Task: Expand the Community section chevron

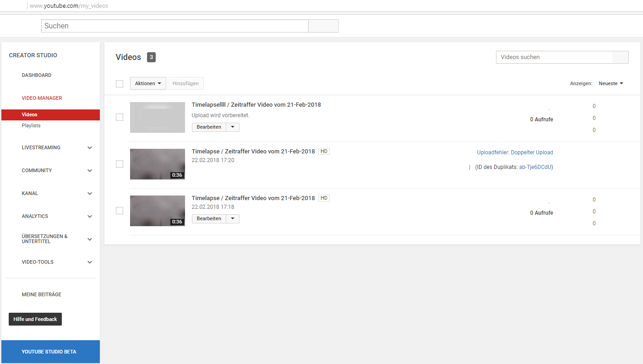Action: (x=90, y=171)
